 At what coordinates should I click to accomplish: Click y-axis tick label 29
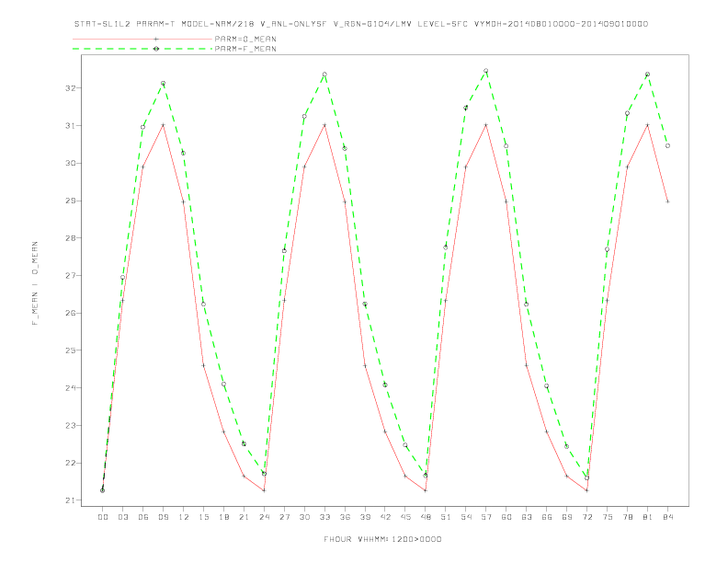click(71, 201)
